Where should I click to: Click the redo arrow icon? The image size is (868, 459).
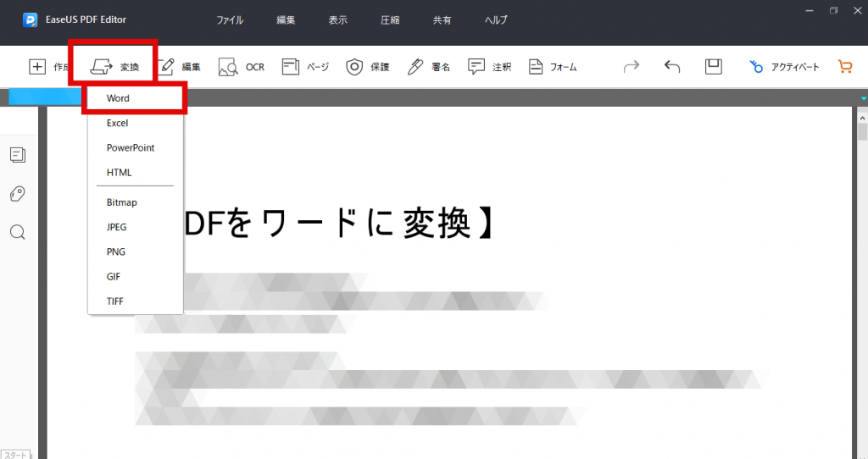point(631,66)
